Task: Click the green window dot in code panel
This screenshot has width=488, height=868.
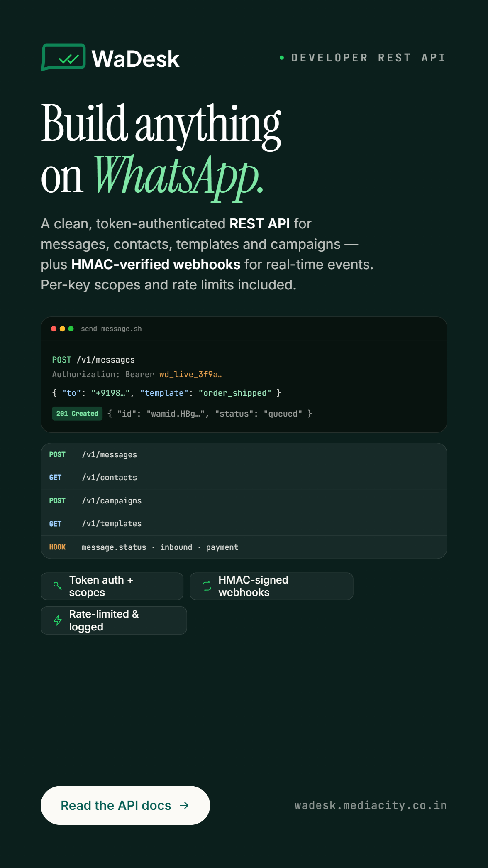Action: [x=71, y=329]
